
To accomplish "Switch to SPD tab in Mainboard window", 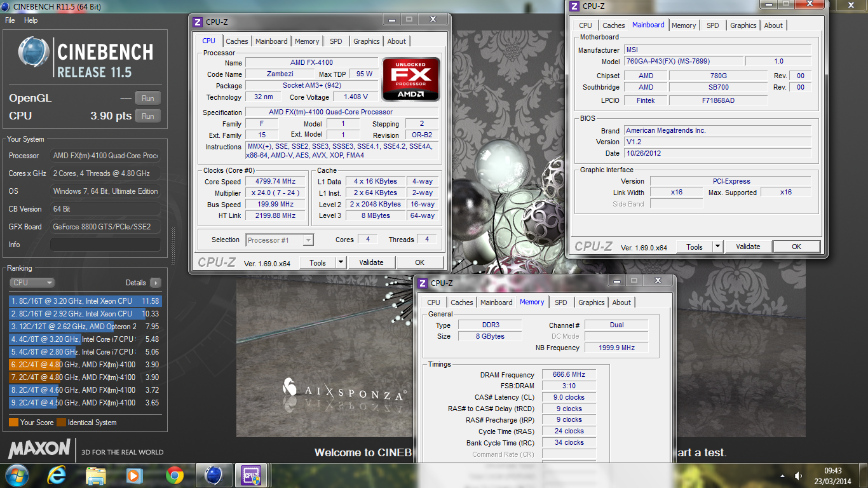I will 713,25.
